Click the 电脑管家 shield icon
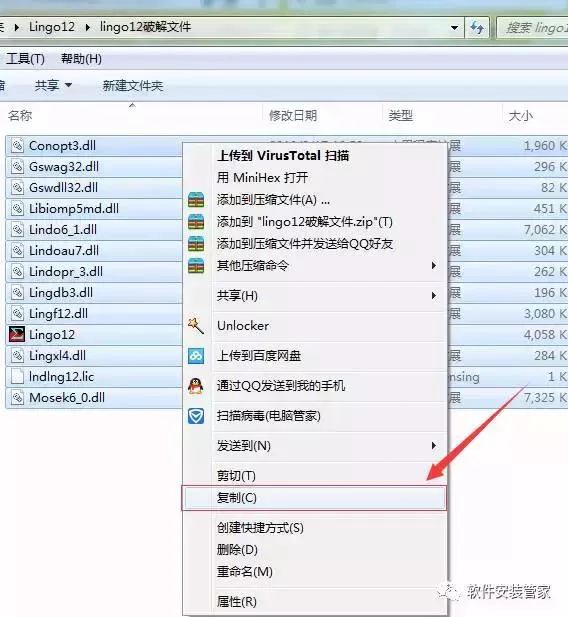Image resolution: width=568 pixels, height=617 pixels. point(196,416)
